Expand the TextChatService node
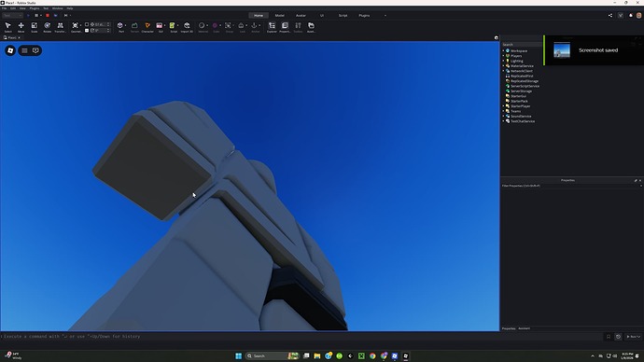This screenshot has width=644, height=362. 504,121
